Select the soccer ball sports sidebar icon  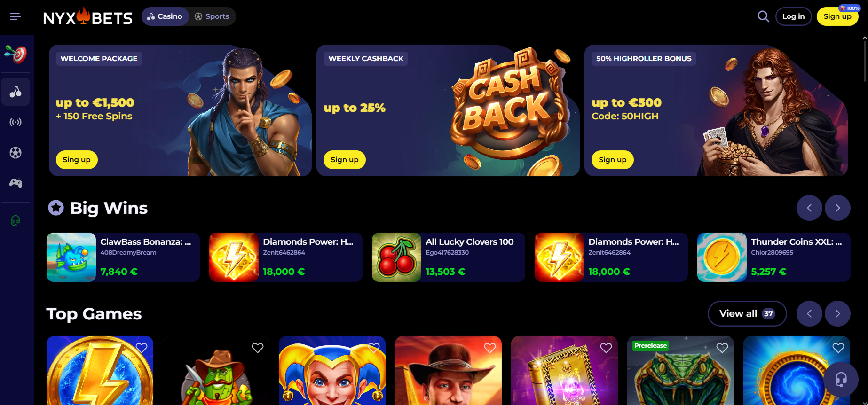pyautogui.click(x=16, y=153)
